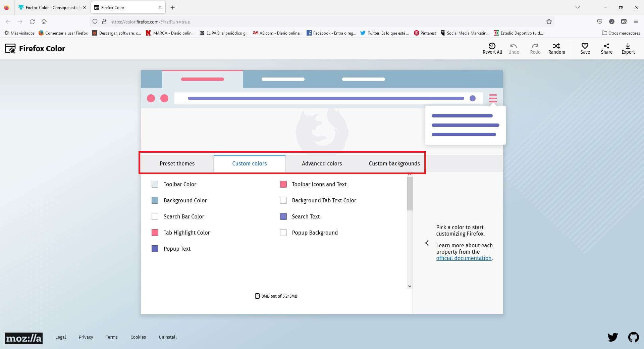Go to the browser home page
Image resolution: width=644 pixels, height=349 pixels.
[44, 22]
